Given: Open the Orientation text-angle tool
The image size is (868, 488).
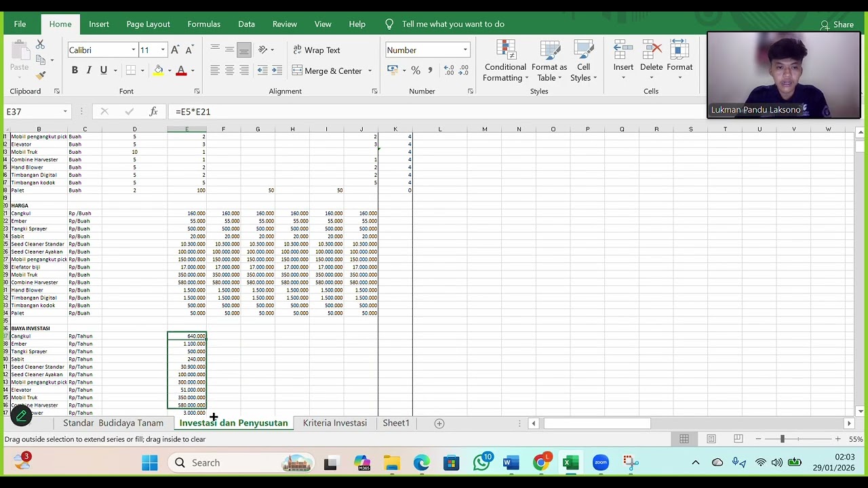Looking at the screenshot, I should pos(262,50).
